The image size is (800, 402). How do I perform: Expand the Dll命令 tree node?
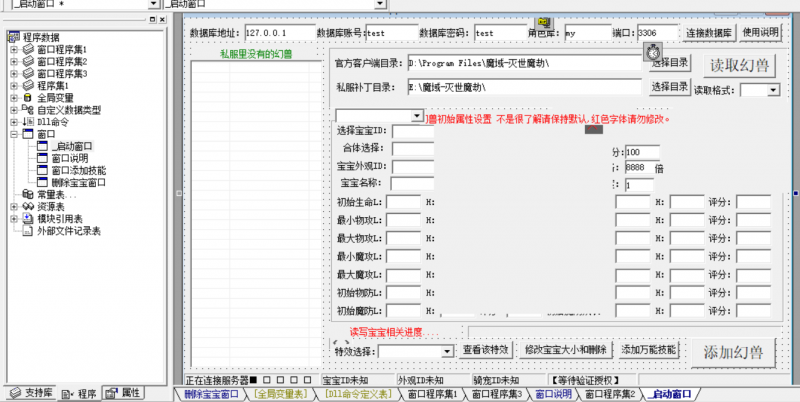[14, 122]
